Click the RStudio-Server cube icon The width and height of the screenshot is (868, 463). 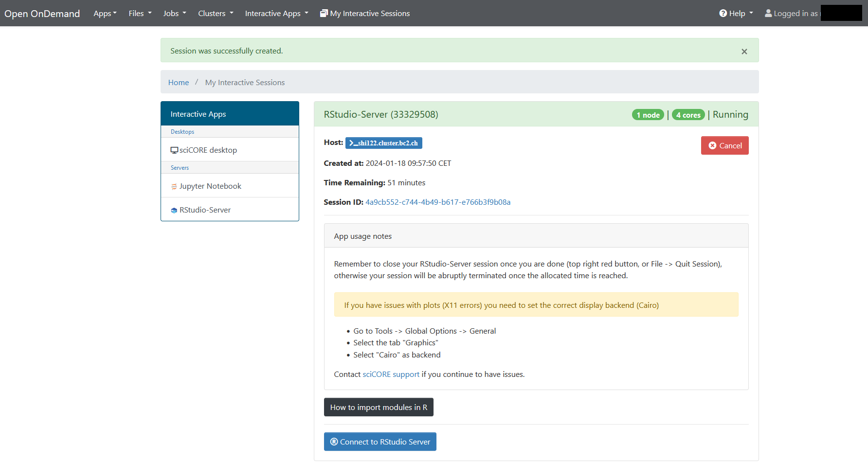(174, 211)
